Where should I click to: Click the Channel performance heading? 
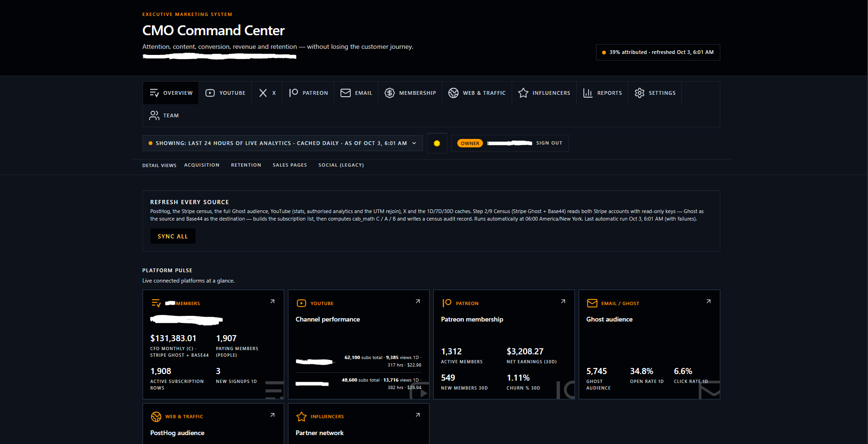coord(328,319)
